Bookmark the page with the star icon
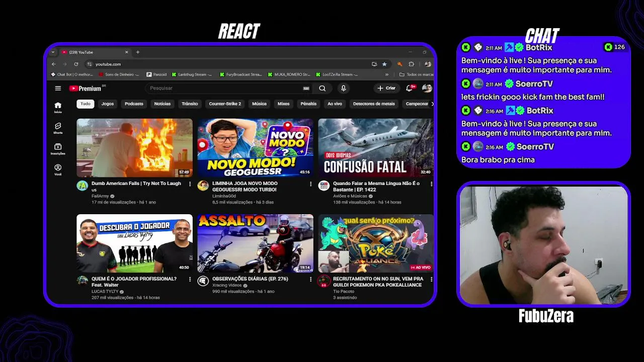This screenshot has height=362, width=644. pos(384,64)
